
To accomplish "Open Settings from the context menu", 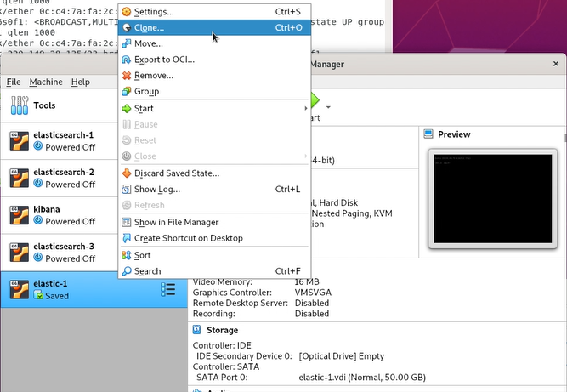I will (x=214, y=12).
